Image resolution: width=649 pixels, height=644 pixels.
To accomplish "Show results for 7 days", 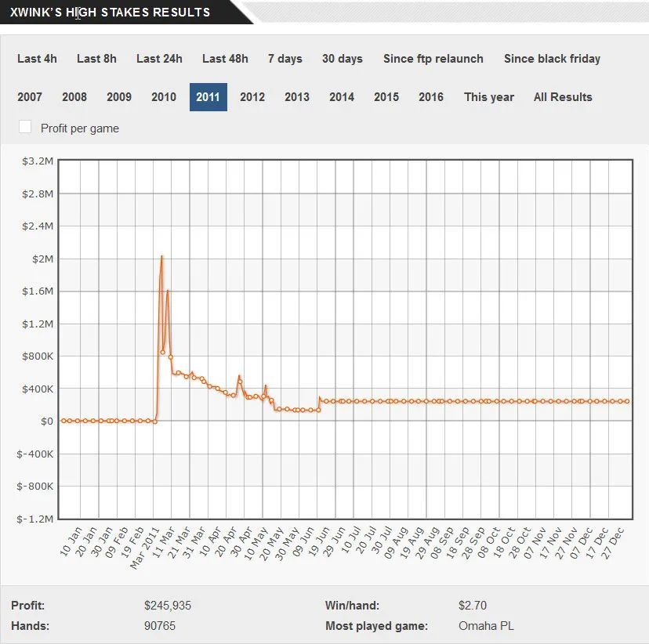I will point(285,59).
